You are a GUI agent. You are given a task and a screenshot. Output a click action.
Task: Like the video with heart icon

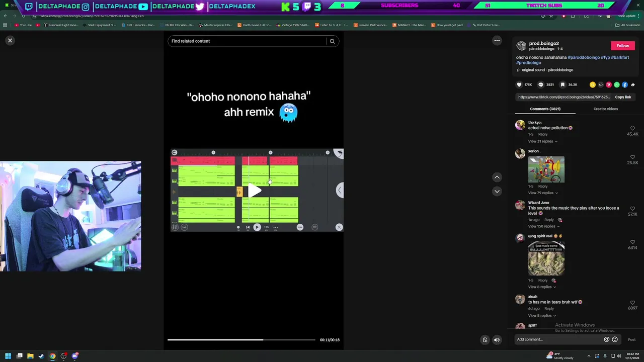click(x=519, y=85)
